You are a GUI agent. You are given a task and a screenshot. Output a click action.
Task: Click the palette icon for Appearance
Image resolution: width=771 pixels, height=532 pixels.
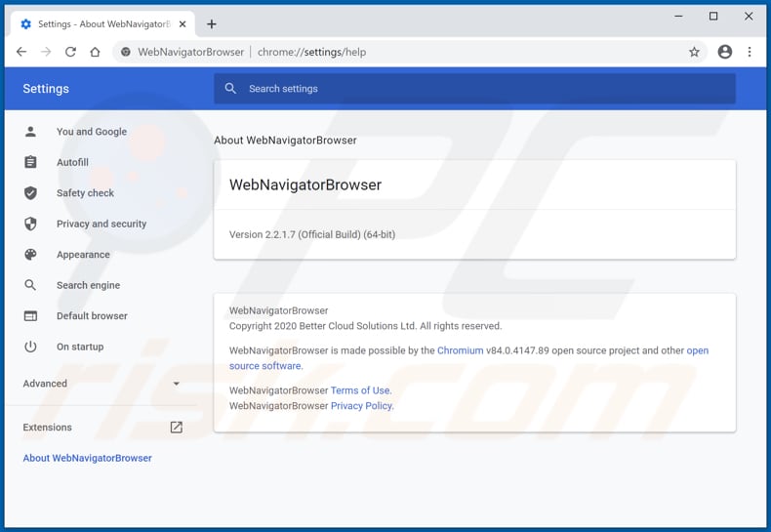[x=30, y=254]
